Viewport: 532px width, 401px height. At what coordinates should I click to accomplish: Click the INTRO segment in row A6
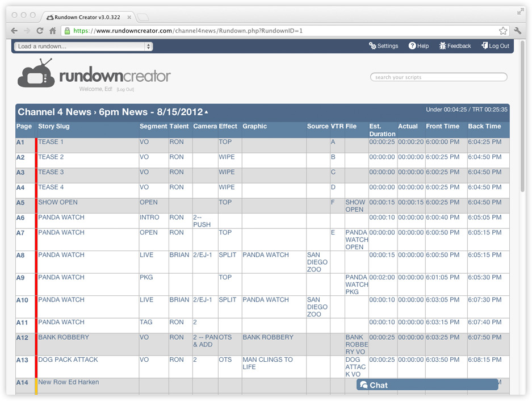click(x=149, y=218)
